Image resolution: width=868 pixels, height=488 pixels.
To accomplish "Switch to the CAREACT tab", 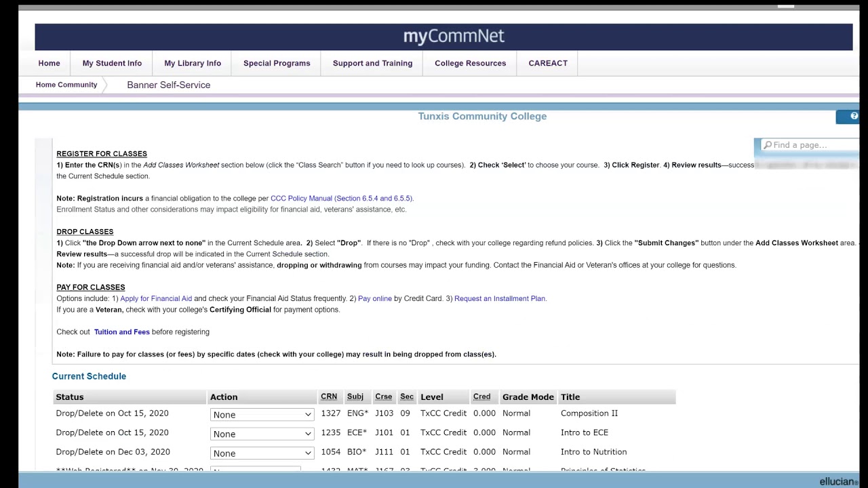I will (548, 63).
